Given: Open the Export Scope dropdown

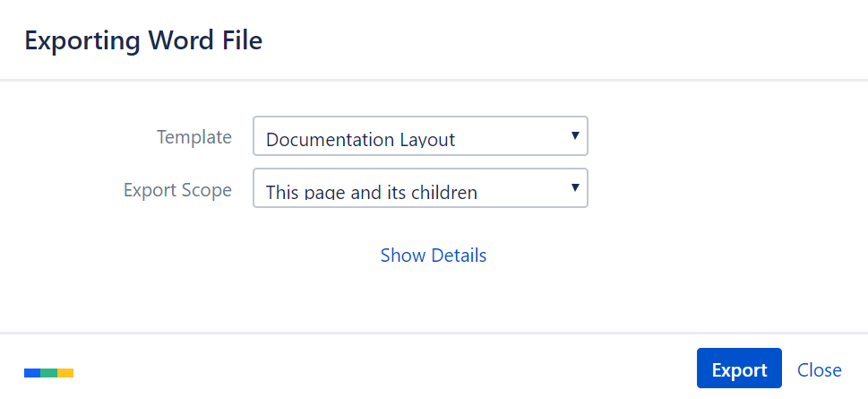Looking at the screenshot, I should point(420,188).
